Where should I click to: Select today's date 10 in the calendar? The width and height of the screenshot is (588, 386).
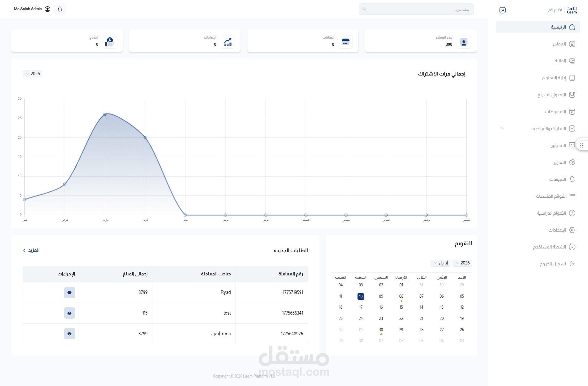(x=361, y=296)
